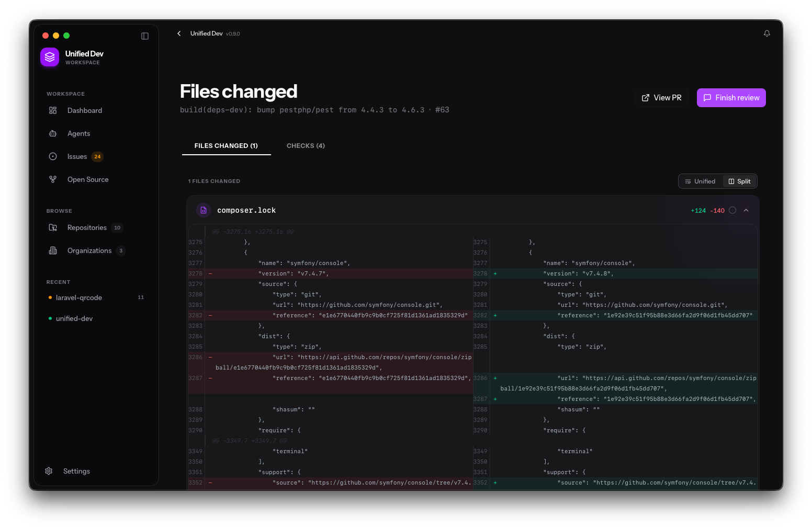This screenshot has height=529, width=812.
Task: Click the +124 additions count
Action: (x=698, y=211)
